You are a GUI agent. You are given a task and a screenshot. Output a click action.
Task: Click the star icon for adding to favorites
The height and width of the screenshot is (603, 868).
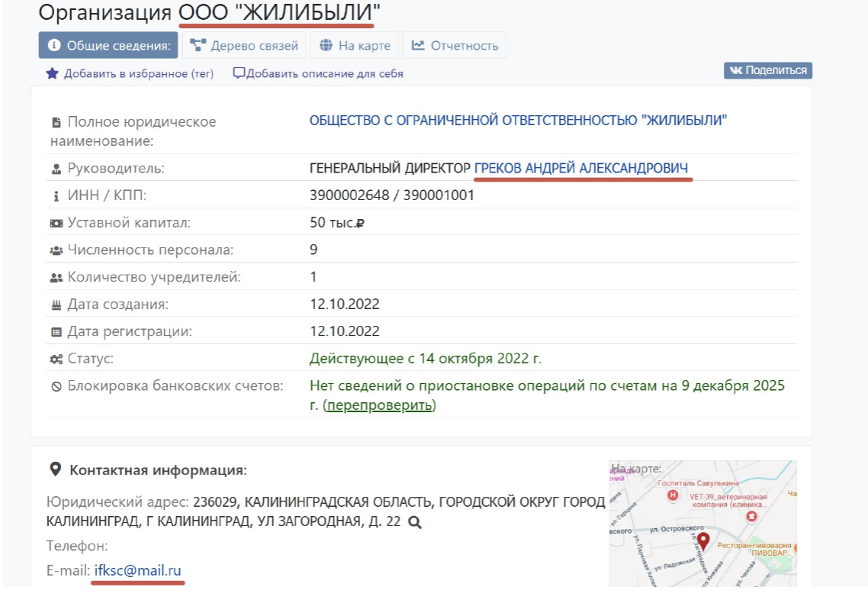[x=52, y=73]
